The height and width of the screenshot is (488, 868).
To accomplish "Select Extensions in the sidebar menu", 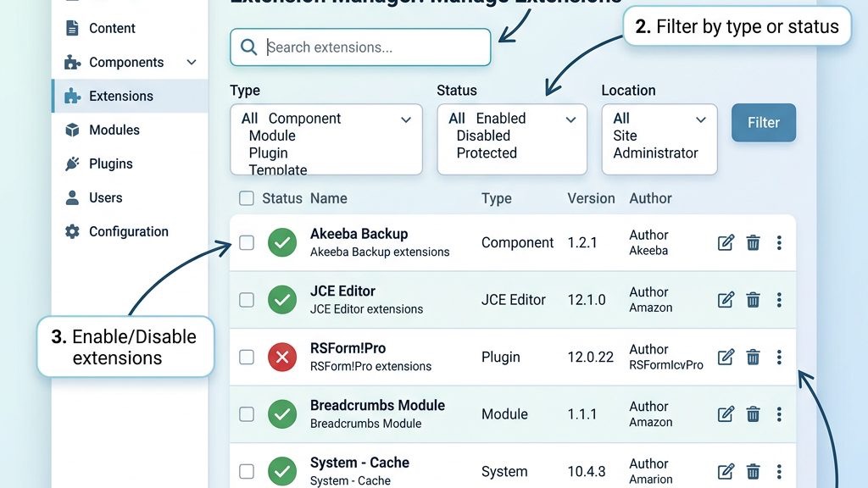I will 120,96.
